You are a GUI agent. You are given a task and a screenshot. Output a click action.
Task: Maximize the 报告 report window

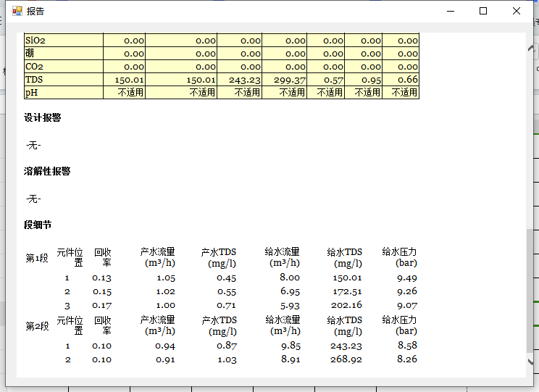coord(483,11)
